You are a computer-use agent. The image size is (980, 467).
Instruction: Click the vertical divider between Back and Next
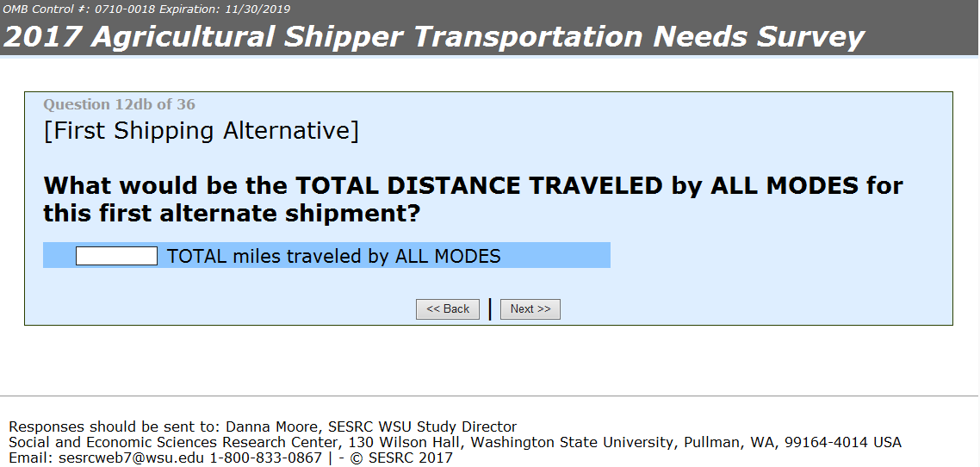(x=490, y=309)
